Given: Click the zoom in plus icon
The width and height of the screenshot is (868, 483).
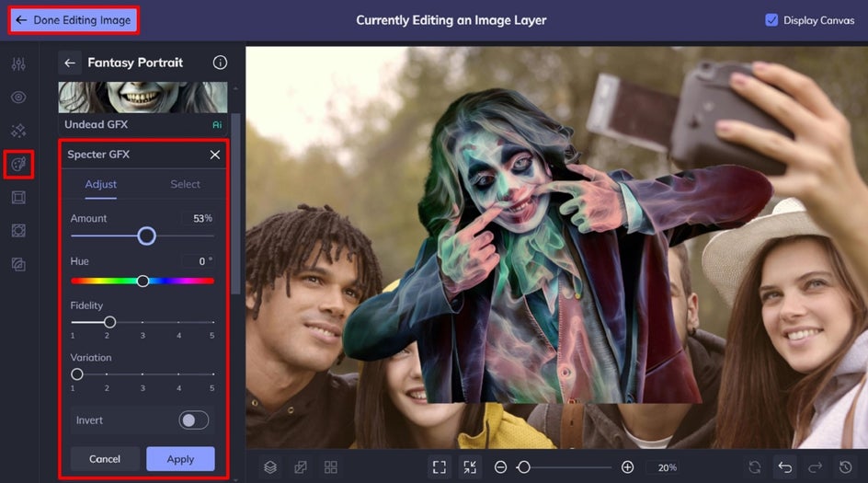Looking at the screenshot, I should [627, 467].
